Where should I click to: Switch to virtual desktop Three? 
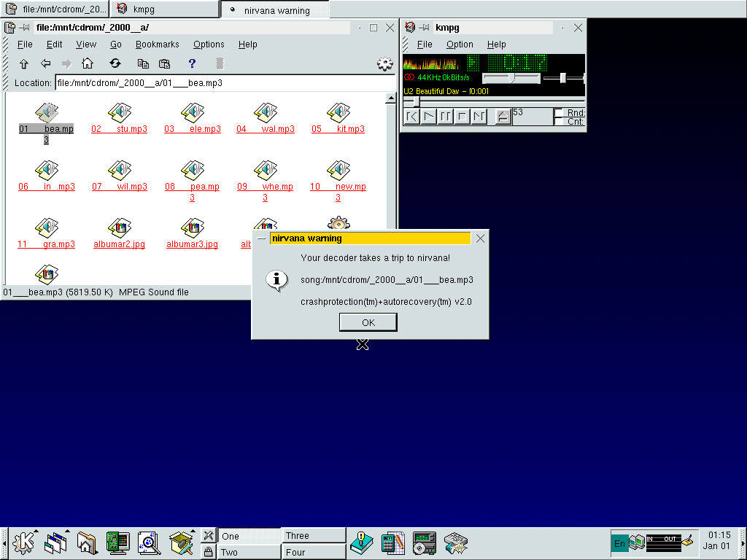314,535
